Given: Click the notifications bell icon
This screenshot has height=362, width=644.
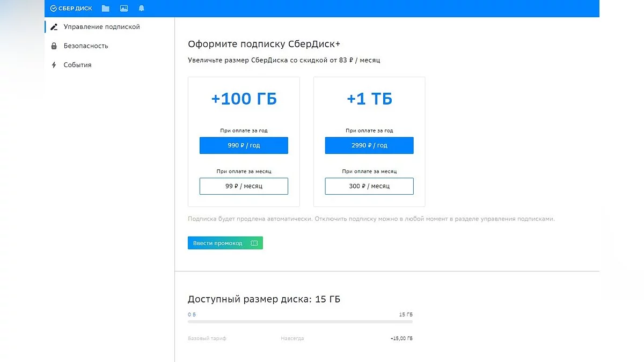Looking at the screenshot, I should pyautogui.click(x=142, y=9).
